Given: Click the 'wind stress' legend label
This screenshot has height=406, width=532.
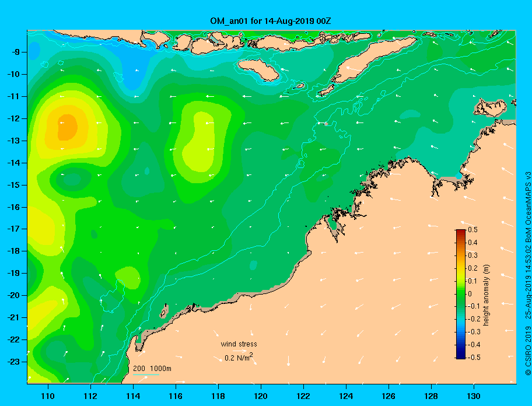Looking at the screenshot, I should pyautogui.click(x=239, y=344).
